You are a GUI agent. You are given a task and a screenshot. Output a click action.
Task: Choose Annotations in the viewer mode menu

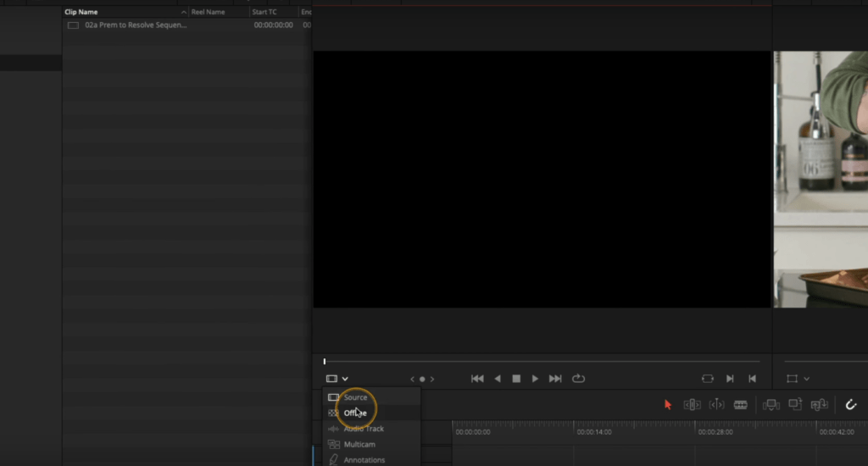(x=371, y=460)
